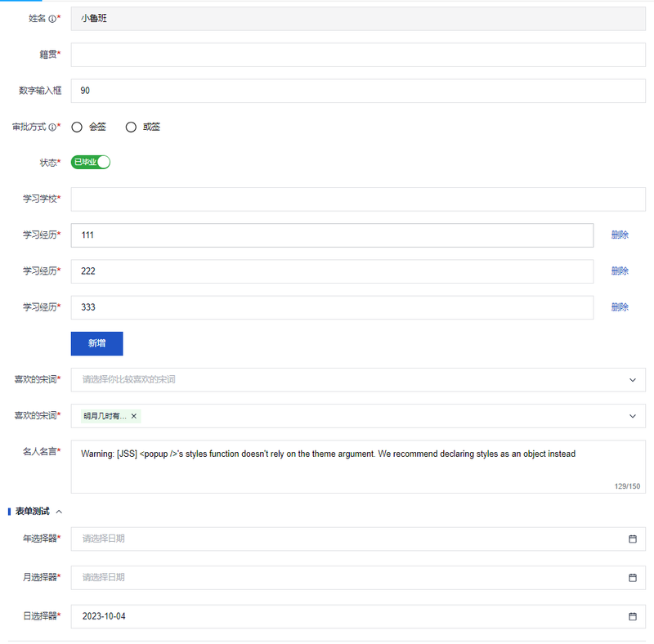Toggle the 已毕业 status switch
The height and width of the screenshot is (644, 654).
(91, 163)
